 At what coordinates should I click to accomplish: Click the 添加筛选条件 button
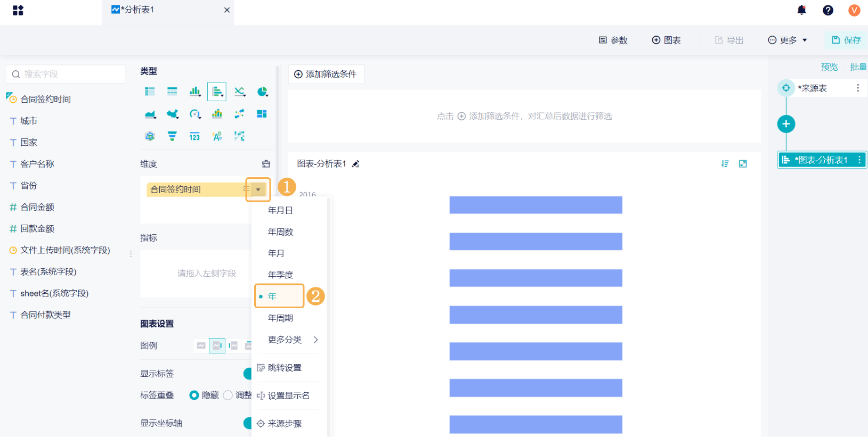pos(326,74)
